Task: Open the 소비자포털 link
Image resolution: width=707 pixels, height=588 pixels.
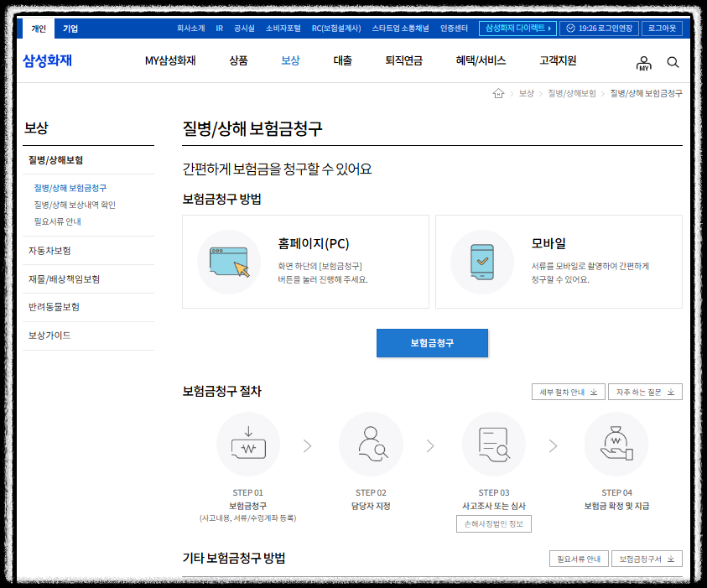Action: pos(283,28)
